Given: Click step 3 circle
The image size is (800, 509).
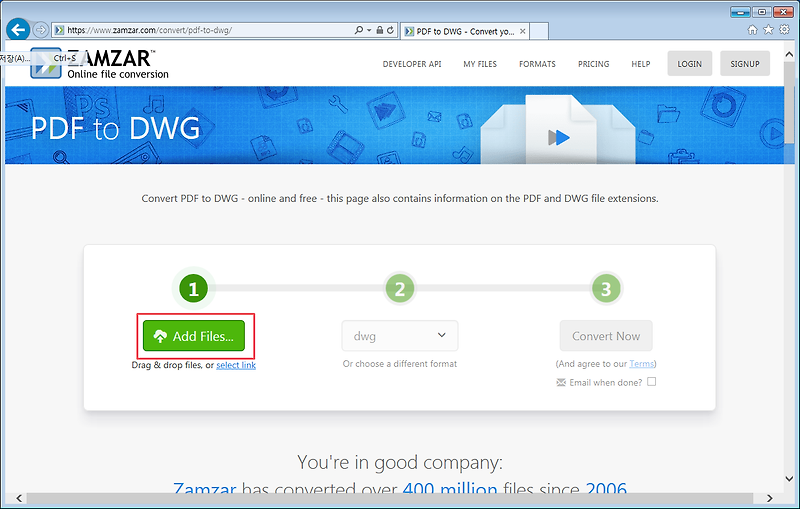Looking at the screenshot, I should coord(606,289).
